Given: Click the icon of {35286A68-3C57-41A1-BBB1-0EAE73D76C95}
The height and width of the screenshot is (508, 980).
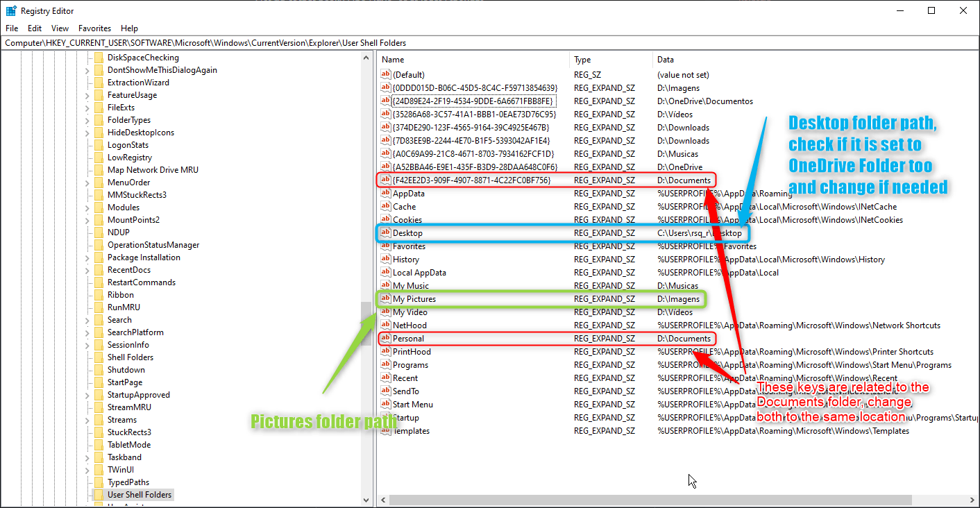Looking at the screenshot, I should coord(386,114).
